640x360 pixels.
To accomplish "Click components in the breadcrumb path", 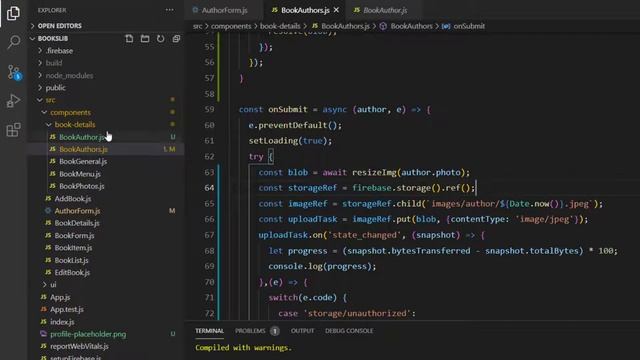I will [x=231, y=26].
